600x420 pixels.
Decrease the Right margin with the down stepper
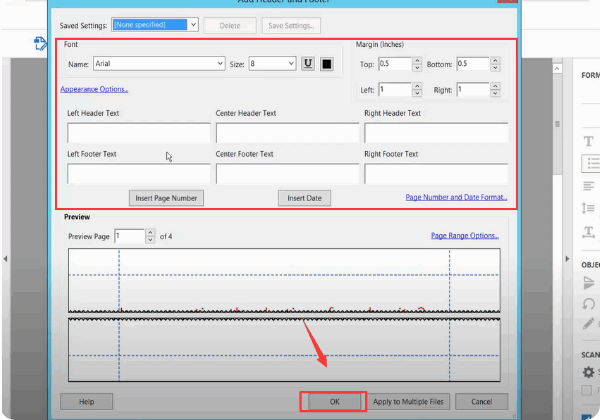[x=492, y=93]
